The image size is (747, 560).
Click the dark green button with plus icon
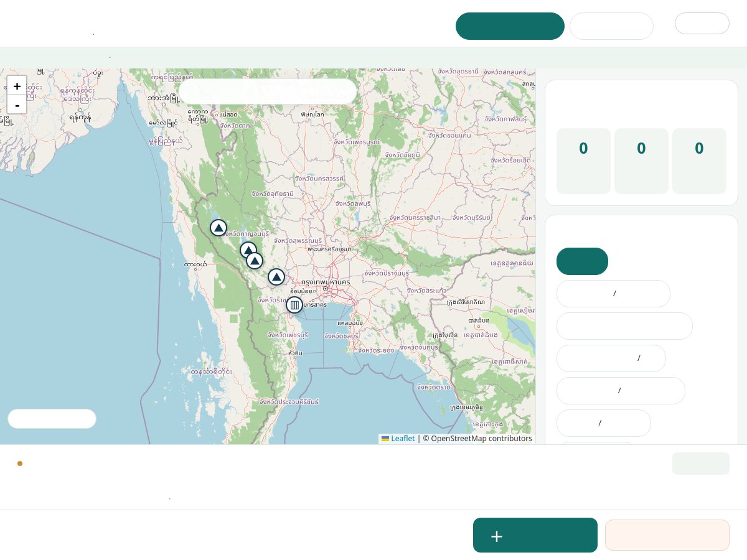pos(535,535)
